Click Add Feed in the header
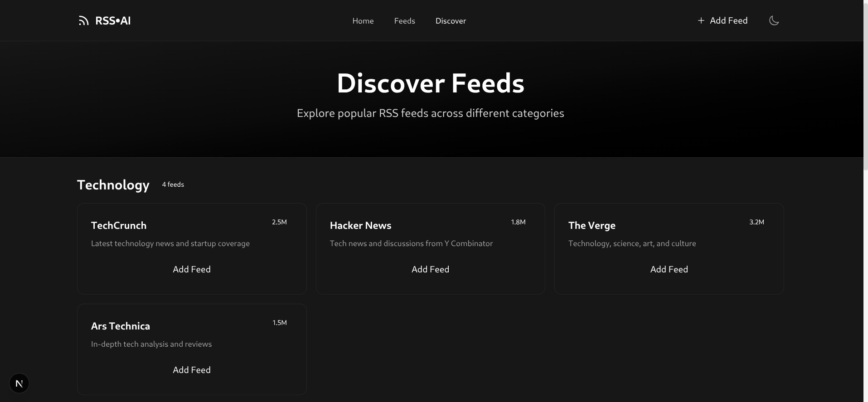 click(723, 20)
